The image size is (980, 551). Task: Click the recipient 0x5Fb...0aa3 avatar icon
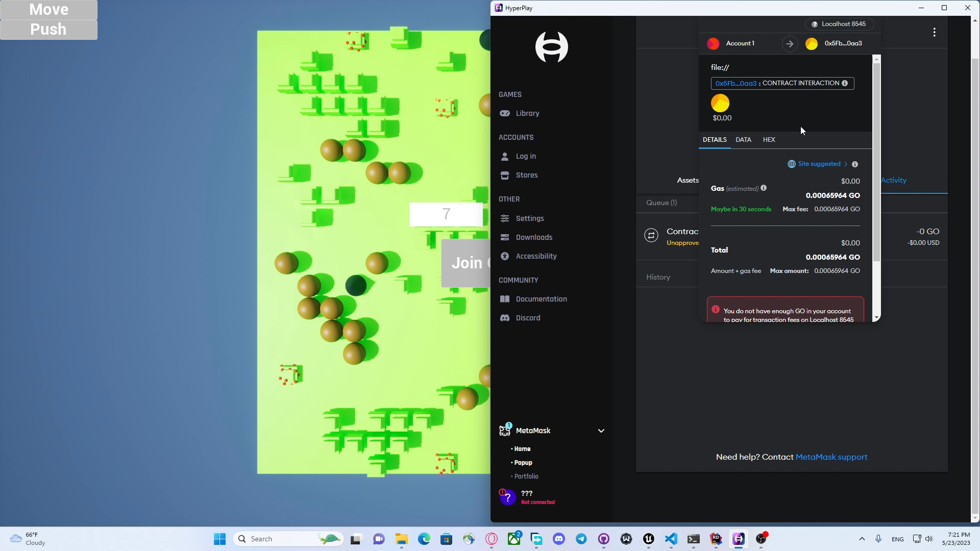[x=812, y=43]
